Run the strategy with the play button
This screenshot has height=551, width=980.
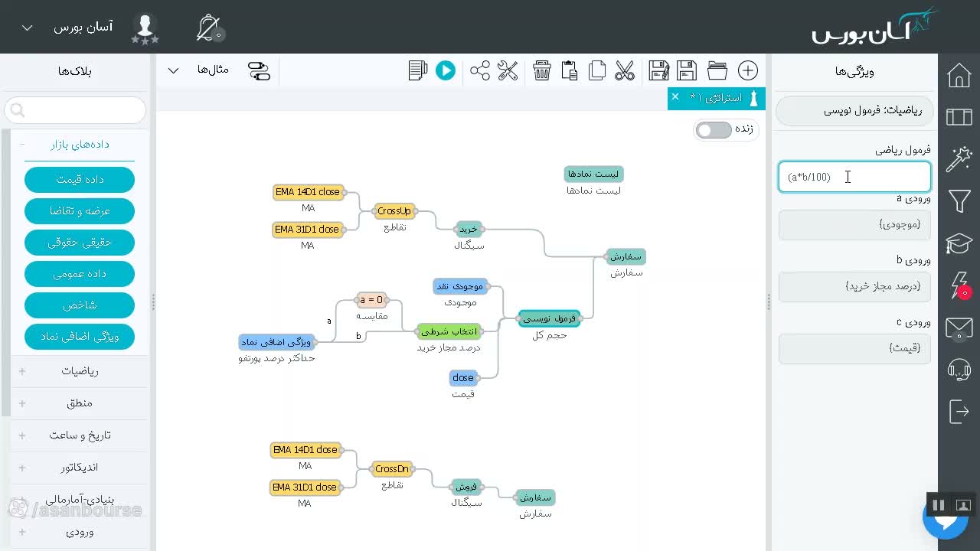[445, 71]
